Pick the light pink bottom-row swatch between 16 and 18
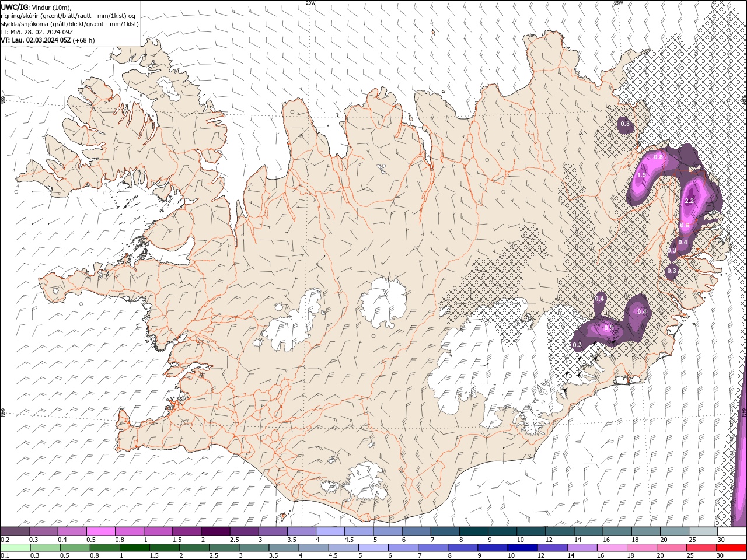The width and height of the screenshot is (747, 560). pyautogui.click(x=611, y=547)
